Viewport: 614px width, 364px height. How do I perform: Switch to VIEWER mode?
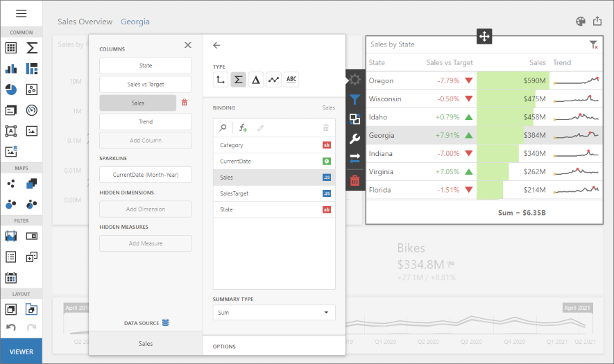pos(21,352)
